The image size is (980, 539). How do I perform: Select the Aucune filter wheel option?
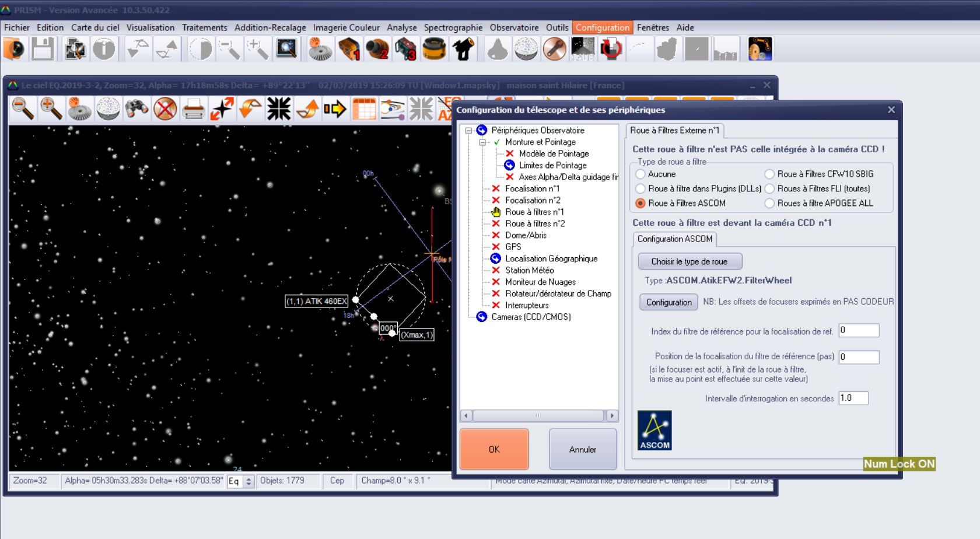(x=641, y=174)
